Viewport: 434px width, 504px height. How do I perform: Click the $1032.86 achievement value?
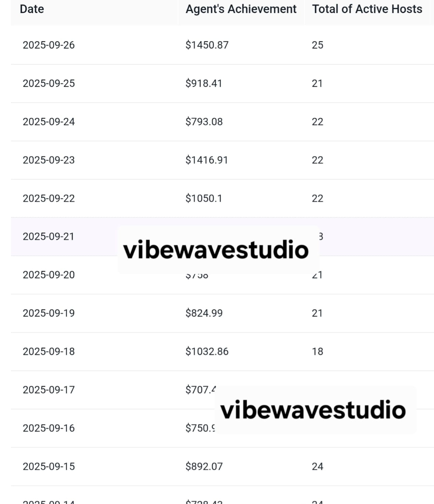pyautogui.click(x=207, y=352)
